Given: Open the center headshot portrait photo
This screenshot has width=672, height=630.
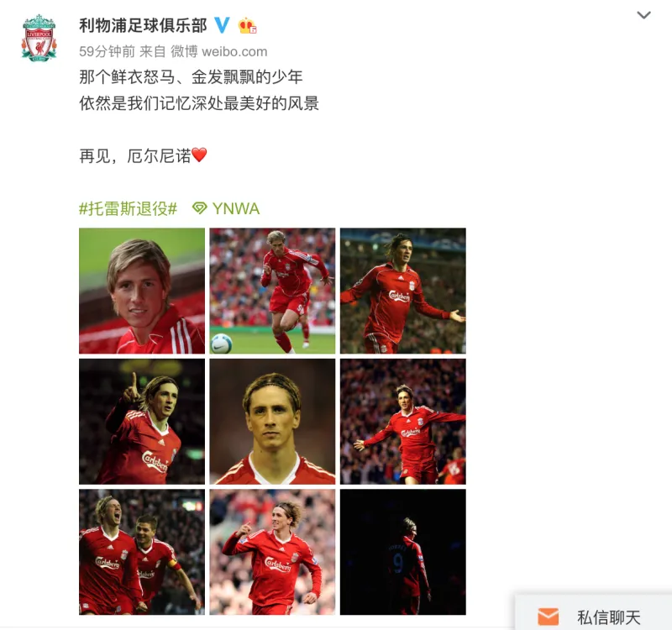Looking at the screenshot, I should point(272,422).
